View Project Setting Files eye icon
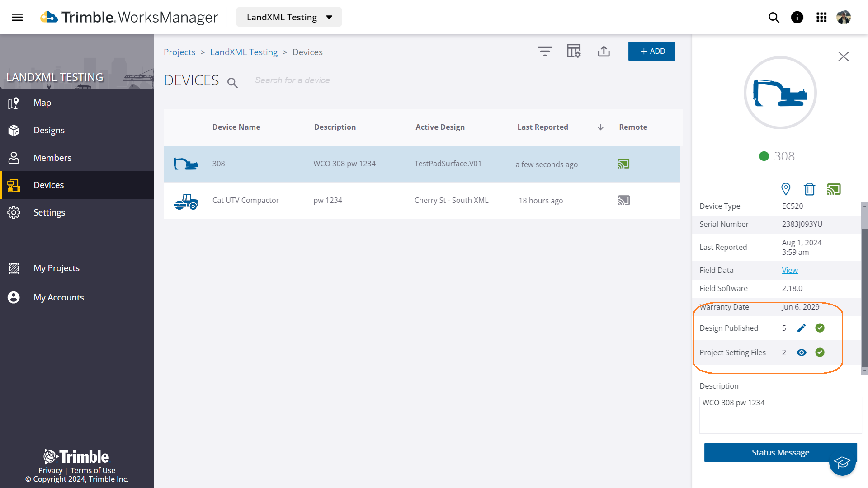This screenshot has height=488, width=868. tap(802, 352)
